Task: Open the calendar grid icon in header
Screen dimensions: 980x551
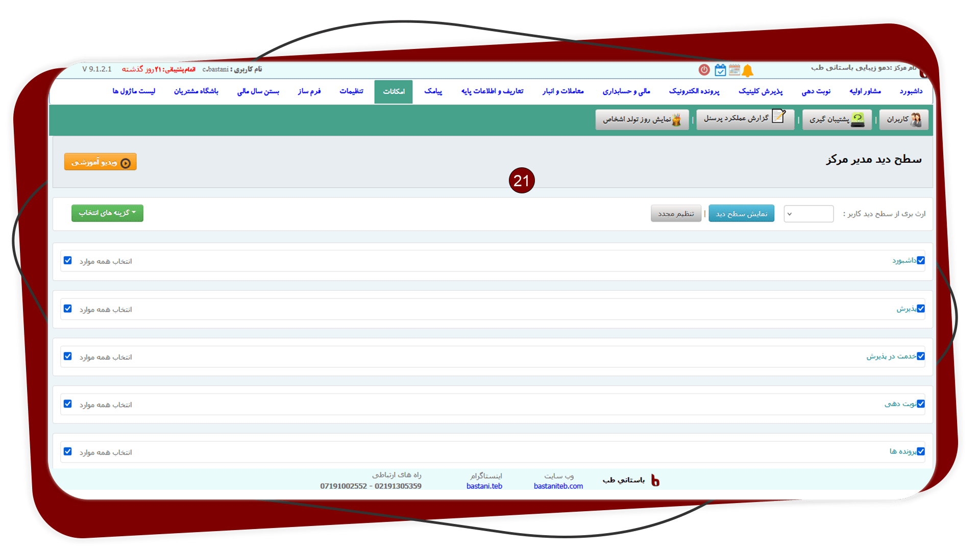Action: 734,70
